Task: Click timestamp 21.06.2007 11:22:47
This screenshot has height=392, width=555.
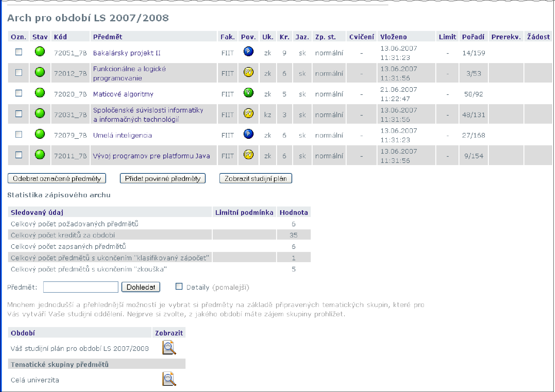Action: (399, 94)
